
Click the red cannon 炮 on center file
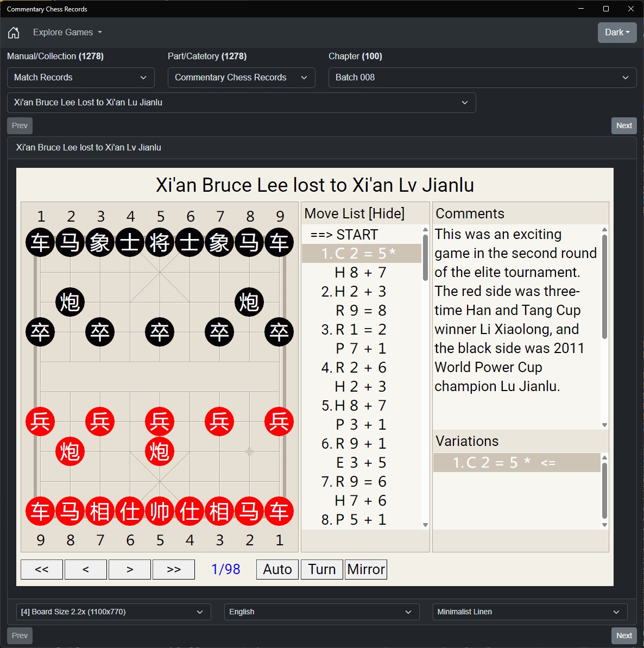pos(160,451)
